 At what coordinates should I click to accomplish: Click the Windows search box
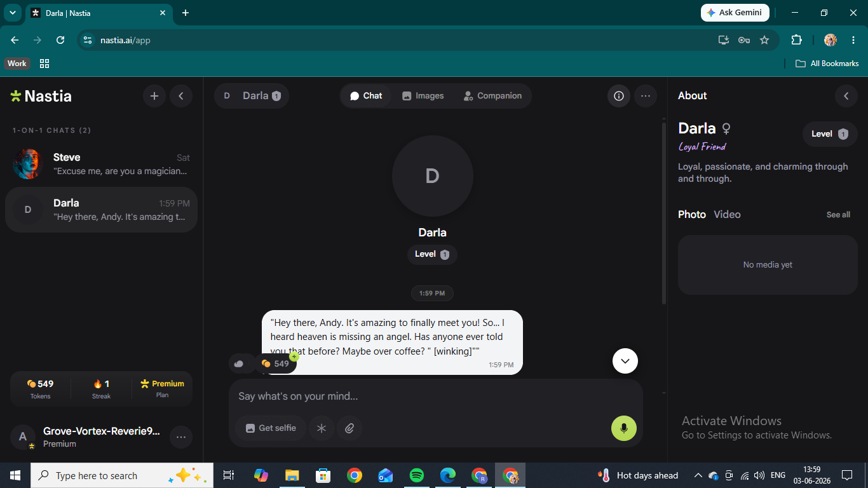(122, 475)
